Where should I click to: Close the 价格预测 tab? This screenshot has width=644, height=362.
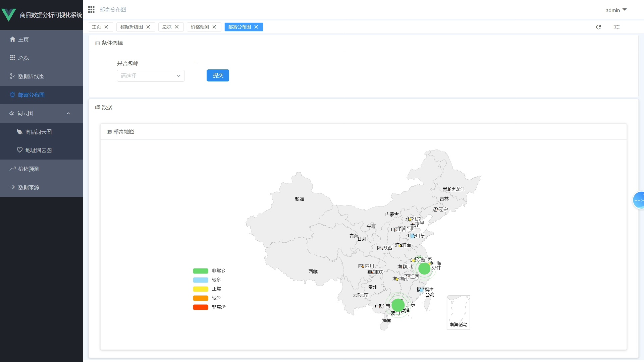click(x=214, y=27)
